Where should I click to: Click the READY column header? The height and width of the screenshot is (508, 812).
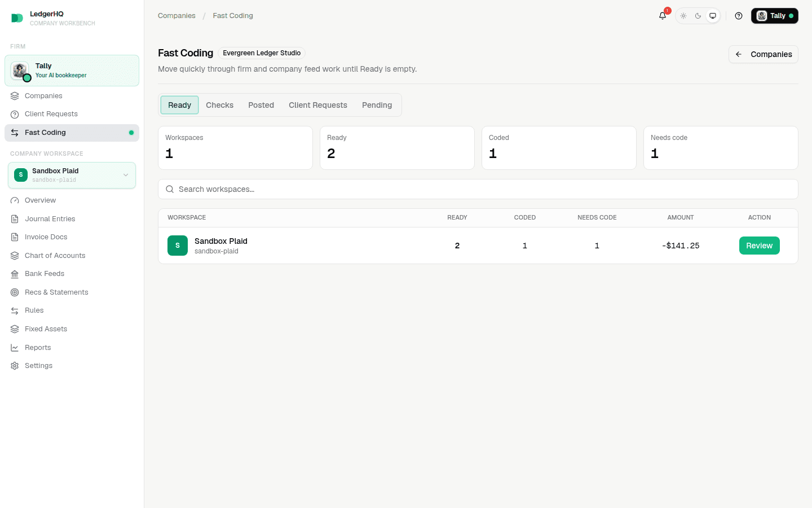457,217
